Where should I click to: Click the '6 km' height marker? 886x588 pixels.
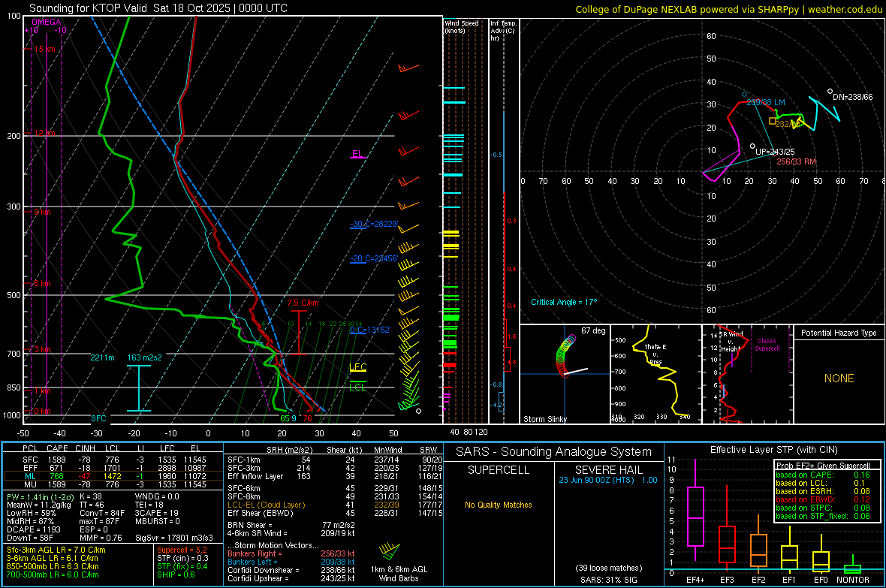coord(42,283)
